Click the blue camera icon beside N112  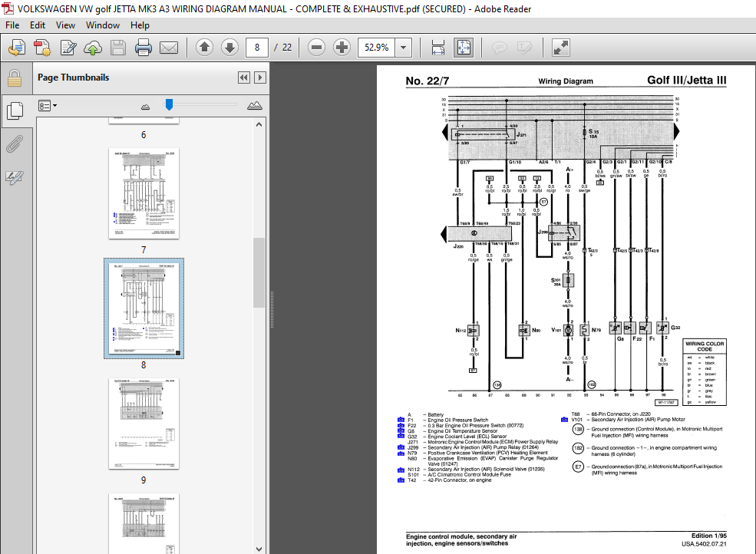point(401,470)
